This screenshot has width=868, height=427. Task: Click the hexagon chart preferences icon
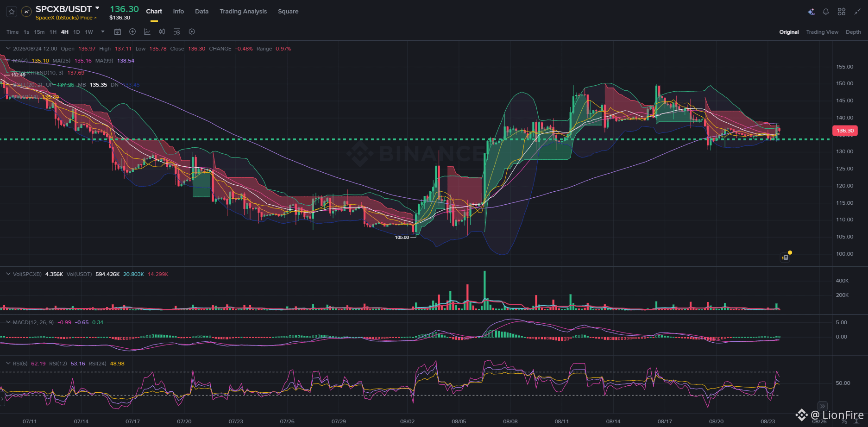click(x=192, y=31)
